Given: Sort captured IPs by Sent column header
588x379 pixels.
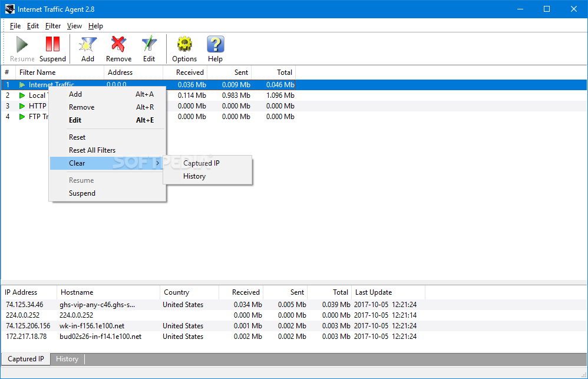Looking at the screenshot, I should click(x=285, y=292).
